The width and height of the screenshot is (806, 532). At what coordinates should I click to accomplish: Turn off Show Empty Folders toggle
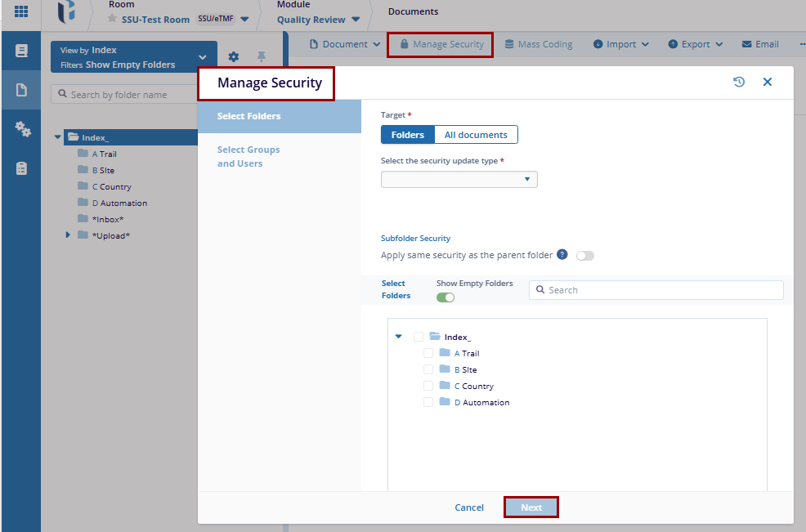446,297
